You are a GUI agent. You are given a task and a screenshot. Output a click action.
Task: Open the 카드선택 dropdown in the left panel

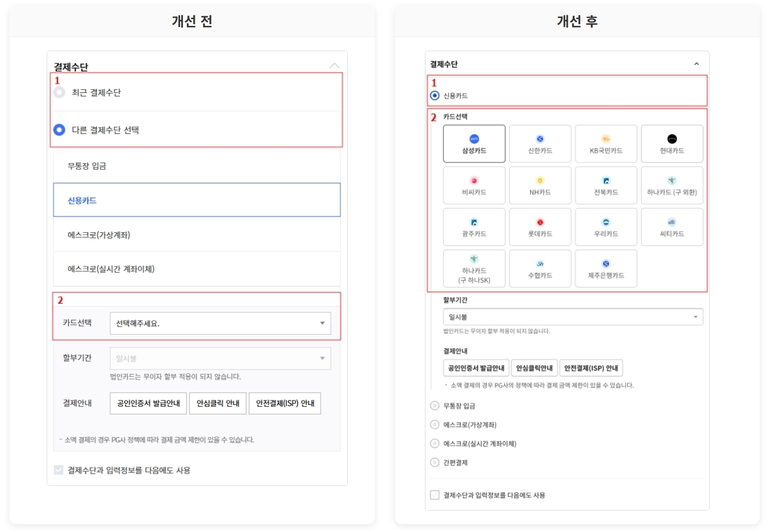tap(220, 323)
